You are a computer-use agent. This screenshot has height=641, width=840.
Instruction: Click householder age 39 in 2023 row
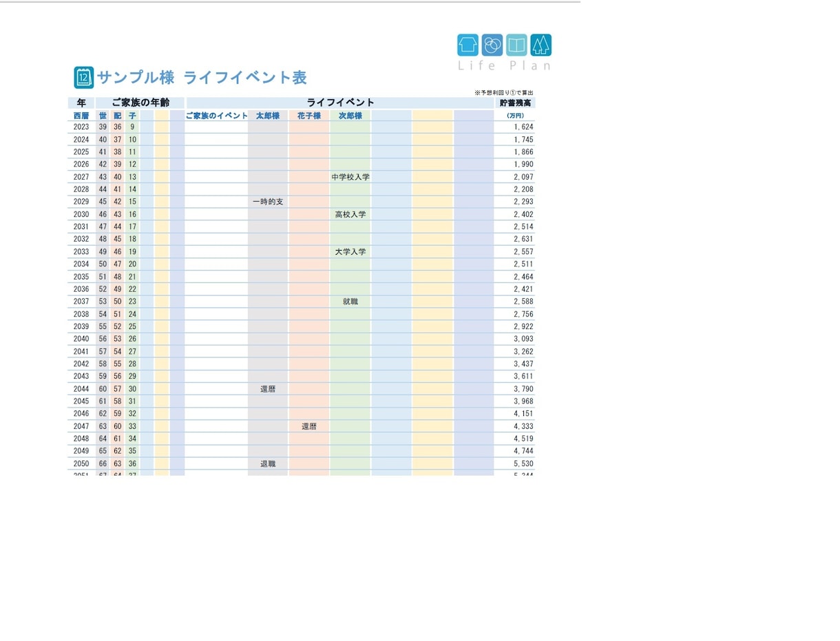click(103, 127)
